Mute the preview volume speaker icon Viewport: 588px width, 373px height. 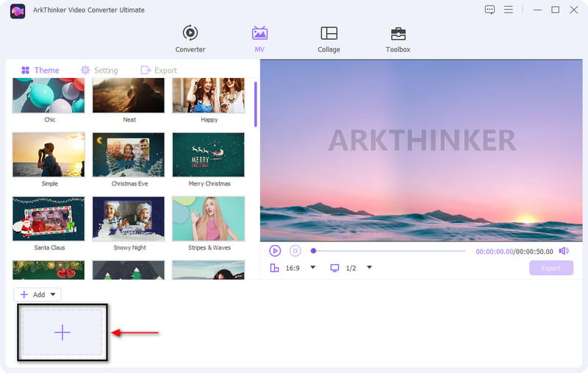564,251
